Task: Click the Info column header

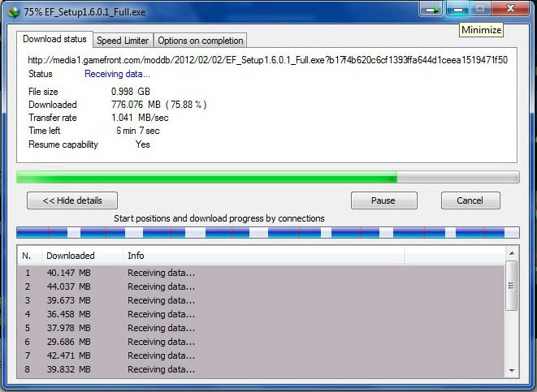Action: click(264, 256)
